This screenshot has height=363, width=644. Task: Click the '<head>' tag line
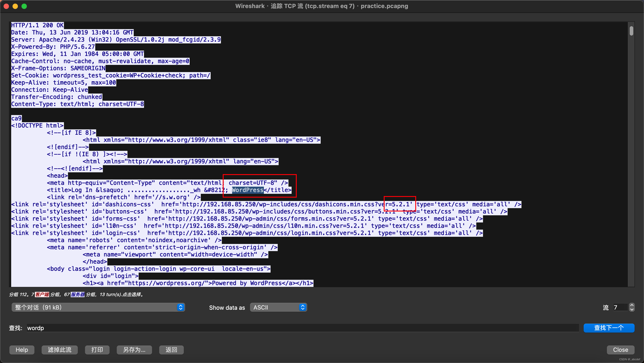click(57, 176)
